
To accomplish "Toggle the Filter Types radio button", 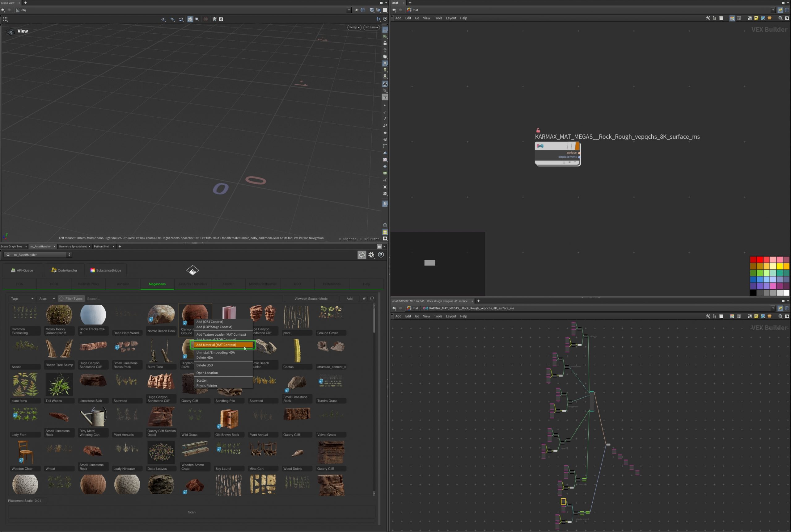I will point(62,299).
